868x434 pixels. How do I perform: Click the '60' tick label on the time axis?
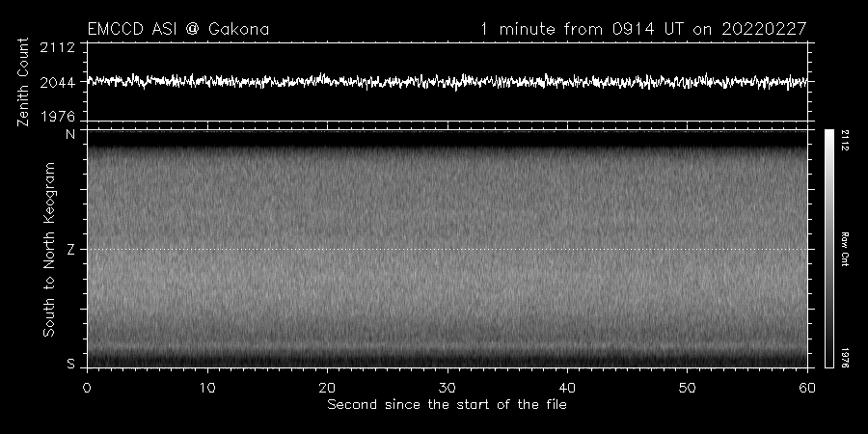(807, 388)
